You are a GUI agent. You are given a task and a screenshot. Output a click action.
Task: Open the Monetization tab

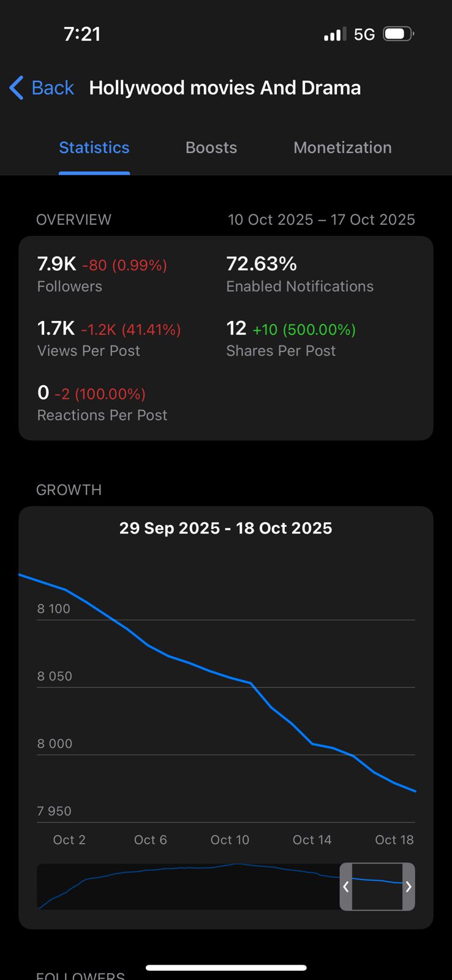coord(342,148)
